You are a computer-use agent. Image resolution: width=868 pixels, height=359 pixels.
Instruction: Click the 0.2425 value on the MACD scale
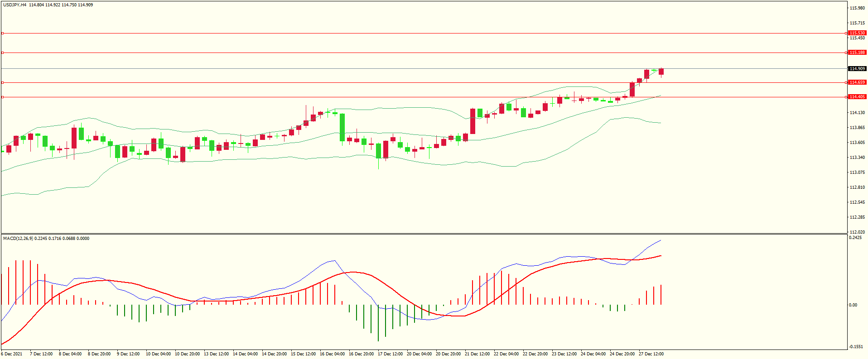click(x=855, y=238)
